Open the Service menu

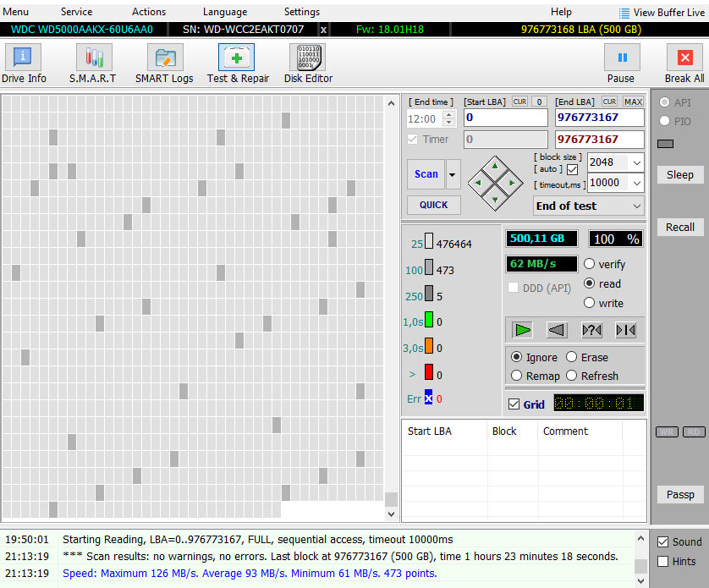tap(76, 12)
